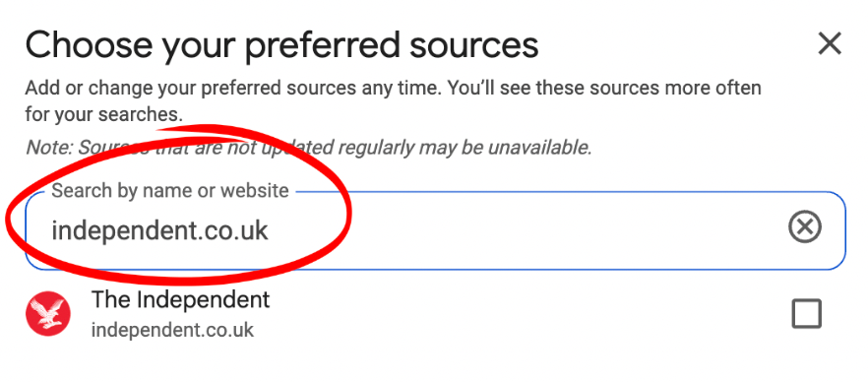Image resolution: width=868 pixels, height=382 pixels.
Task: Open The Independent publisher thumbnail
Action: tap(48, 314)
